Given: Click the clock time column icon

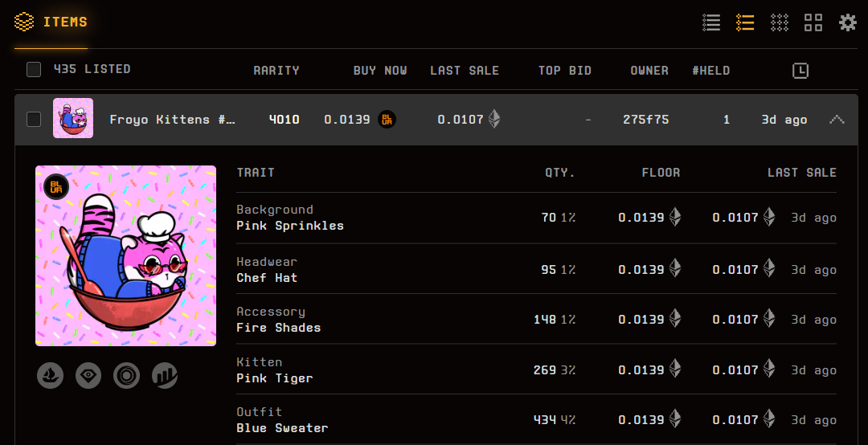Looking at the screenshot, I should 800,71.
